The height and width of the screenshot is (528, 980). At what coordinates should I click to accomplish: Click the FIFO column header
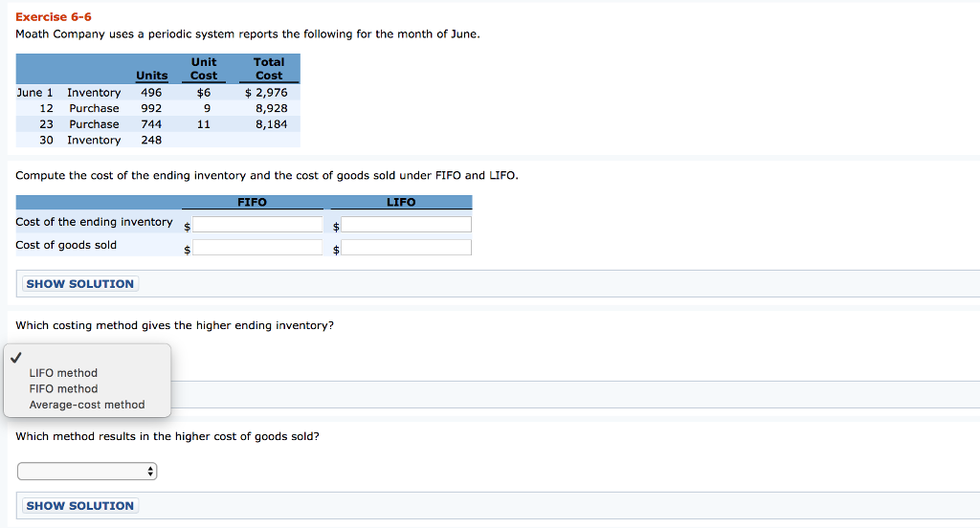pos(252,202)
